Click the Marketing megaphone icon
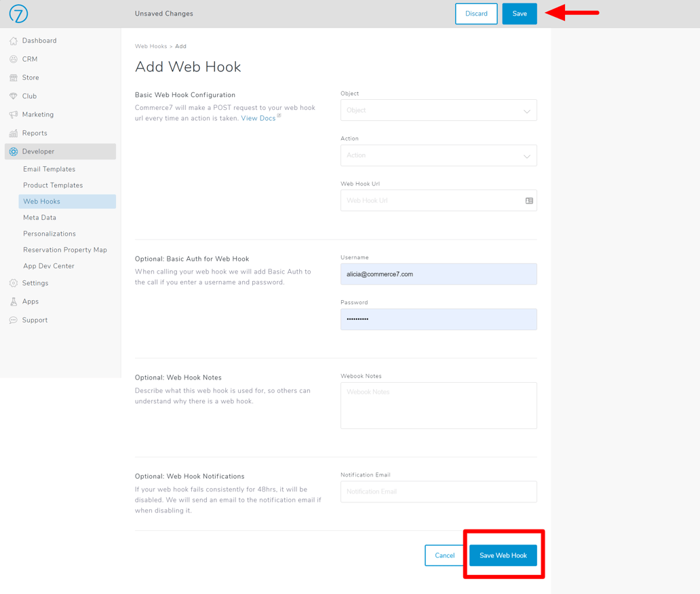The height and width of the screenshot is (594, 700). (x=14, y=115)
